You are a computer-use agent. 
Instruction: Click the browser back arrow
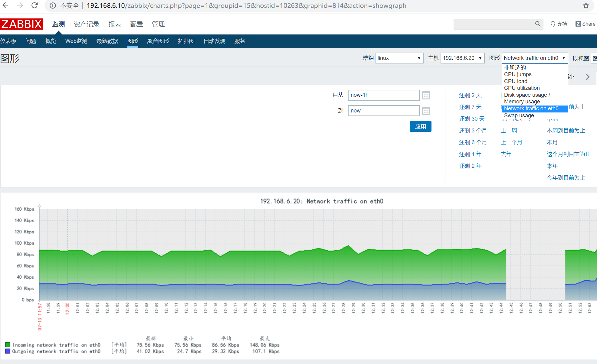coord(5,5)
